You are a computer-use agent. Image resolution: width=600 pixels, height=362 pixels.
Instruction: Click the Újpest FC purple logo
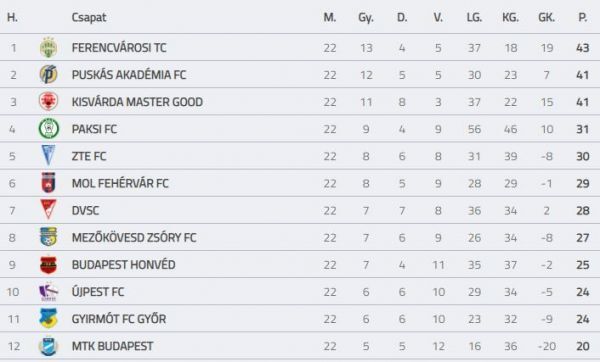(x=49, y=292)
